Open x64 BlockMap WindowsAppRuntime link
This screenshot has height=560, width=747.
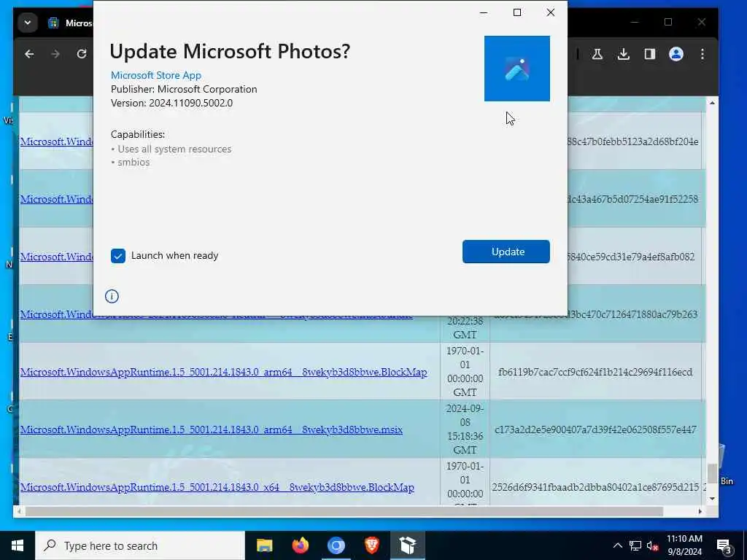tap(217, 487)
